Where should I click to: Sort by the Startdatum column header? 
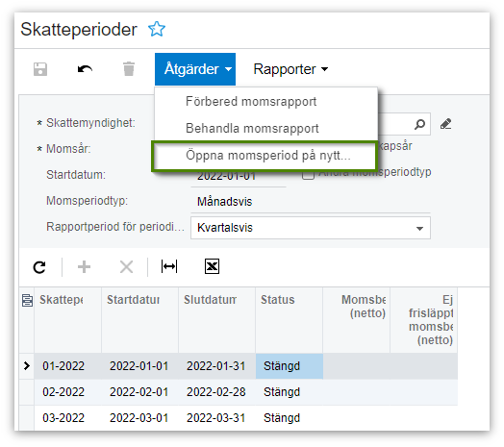point(139,320)
